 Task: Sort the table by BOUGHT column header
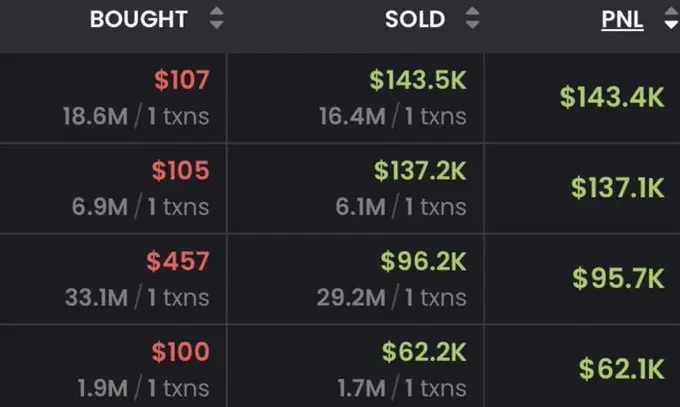click(138, 19)
